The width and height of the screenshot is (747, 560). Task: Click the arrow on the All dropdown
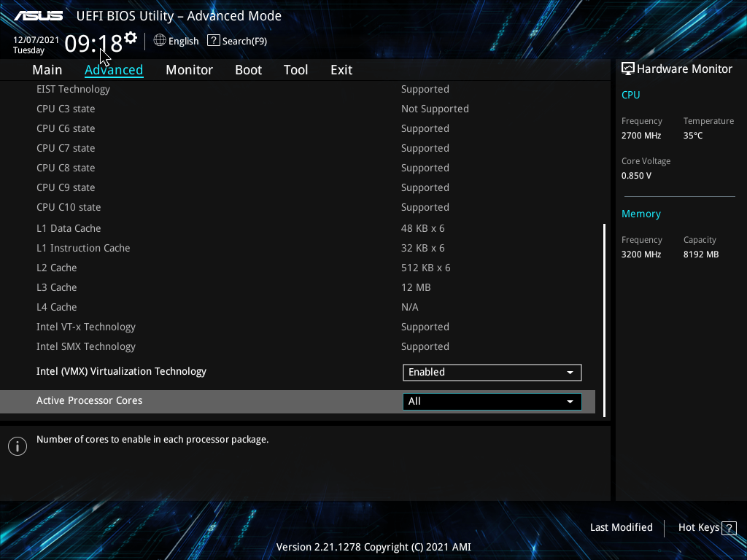point(570,402)
